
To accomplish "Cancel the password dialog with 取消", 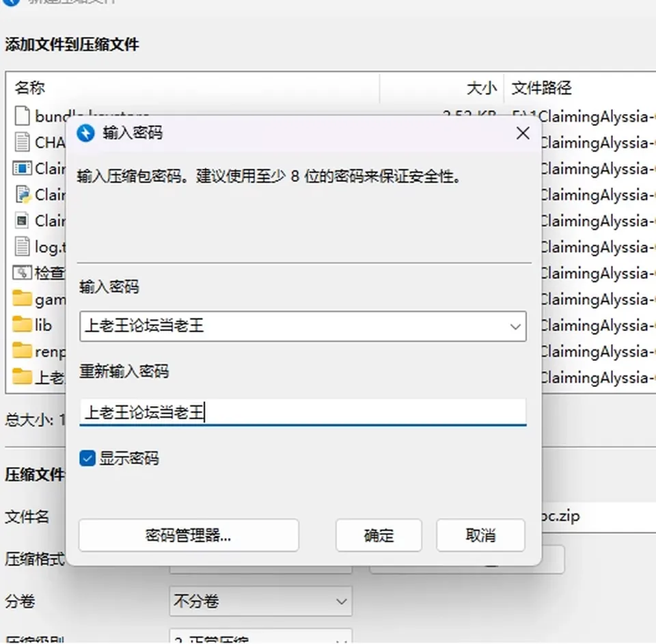I will click(x=480, y=535).
